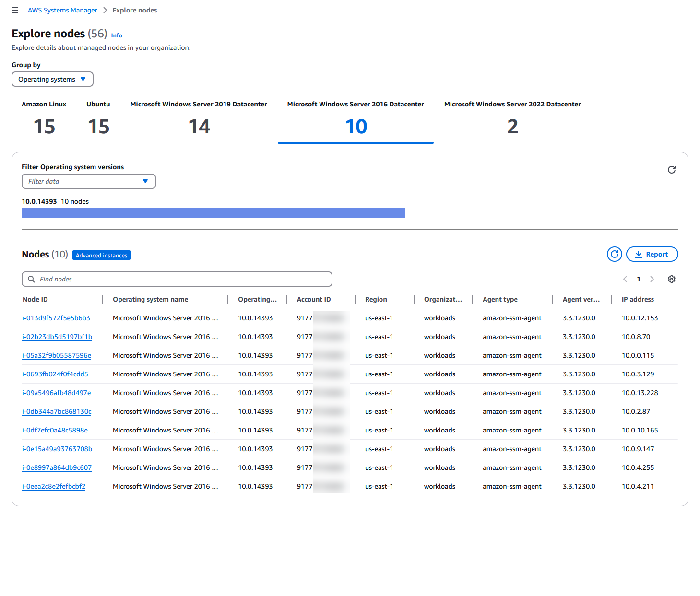The height and width of the screenshot is (596, 700).
Task: Go to previous page of nodes
Action: click(625, 279)
